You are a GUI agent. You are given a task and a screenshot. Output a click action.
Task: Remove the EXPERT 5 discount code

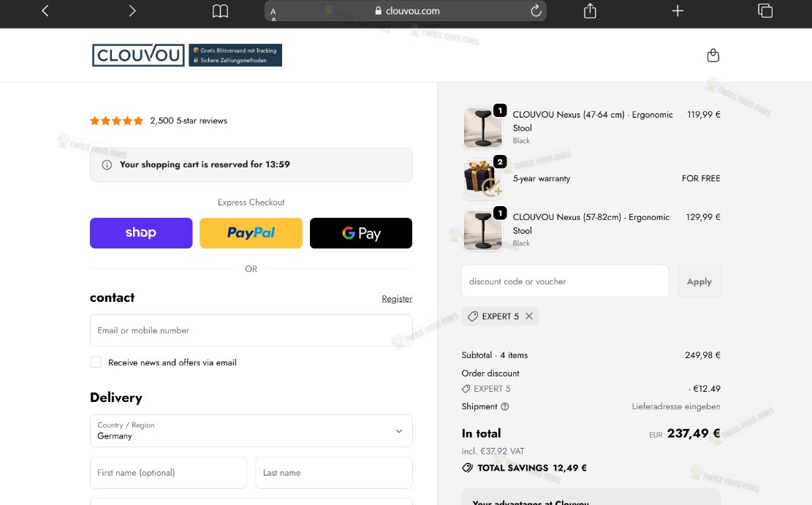click(x=528, y=316)
